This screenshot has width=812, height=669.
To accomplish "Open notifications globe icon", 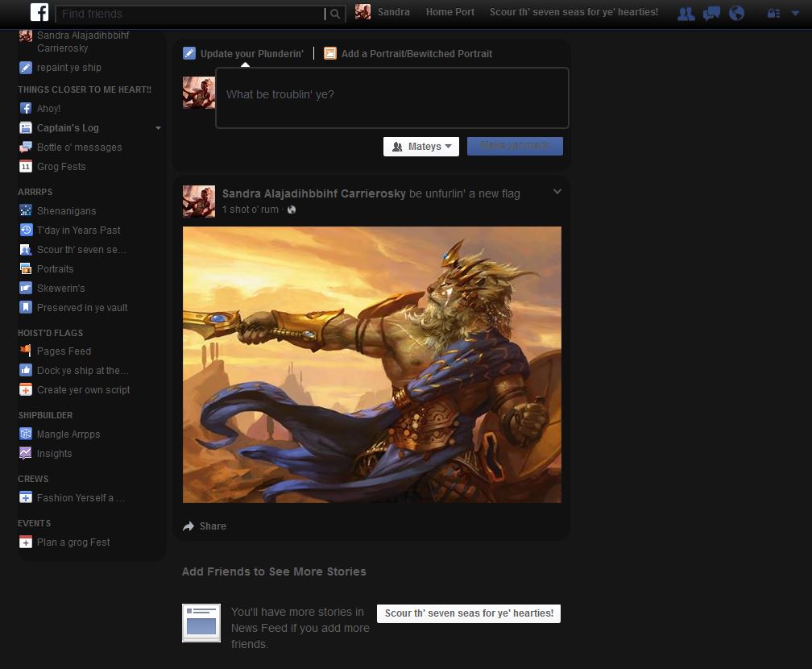I will (736, 12).
